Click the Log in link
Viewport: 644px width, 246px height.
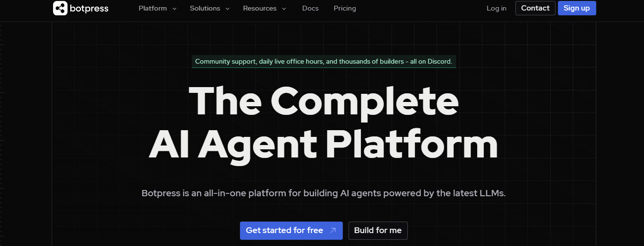pyautogui.click(x=496, y=8)
